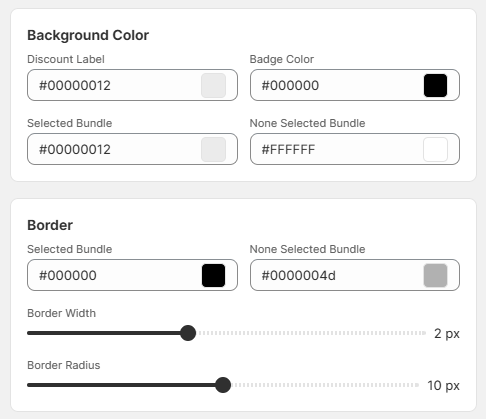
Task: Click the unfilled Border Width slider track
Action: tap(311, 333)
